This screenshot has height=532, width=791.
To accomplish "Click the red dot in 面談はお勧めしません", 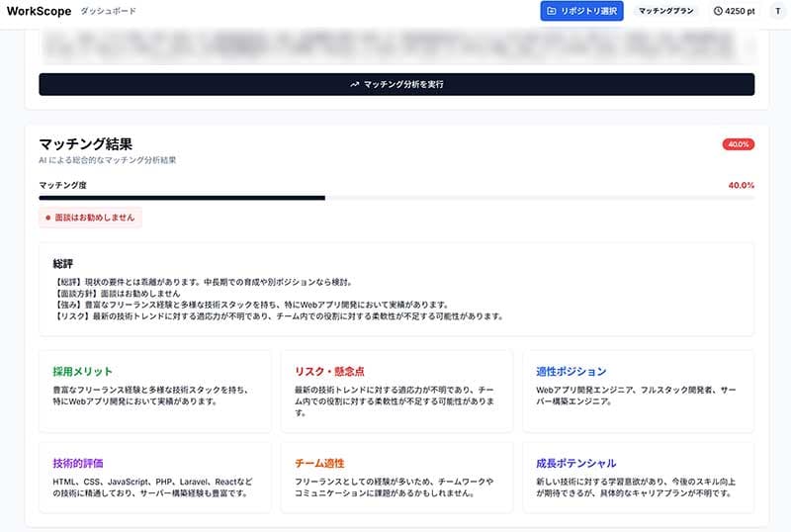I will (47, 217).
